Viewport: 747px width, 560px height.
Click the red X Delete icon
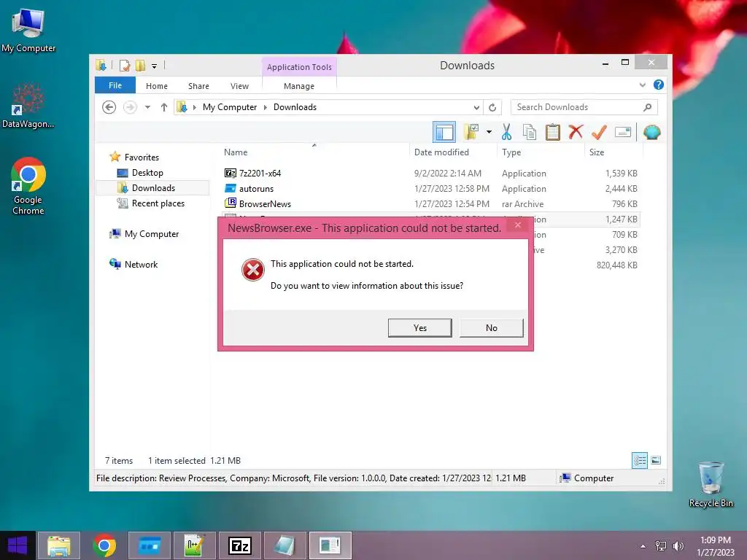pos(576,132)
